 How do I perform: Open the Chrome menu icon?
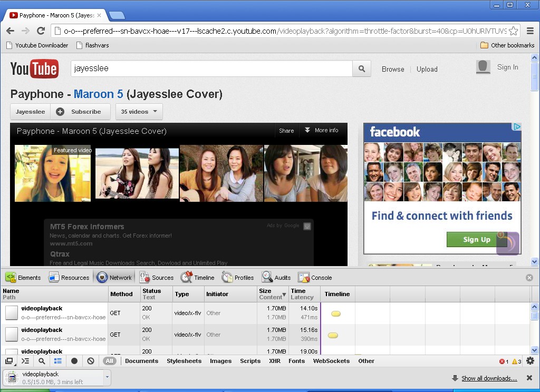click(530, 31)
